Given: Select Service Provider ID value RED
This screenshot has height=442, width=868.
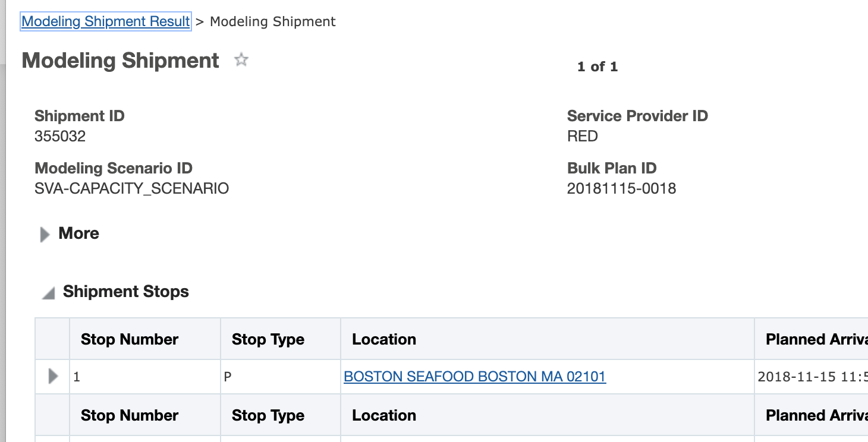Looking at the screenshot, I should click(x=582, y=136).
